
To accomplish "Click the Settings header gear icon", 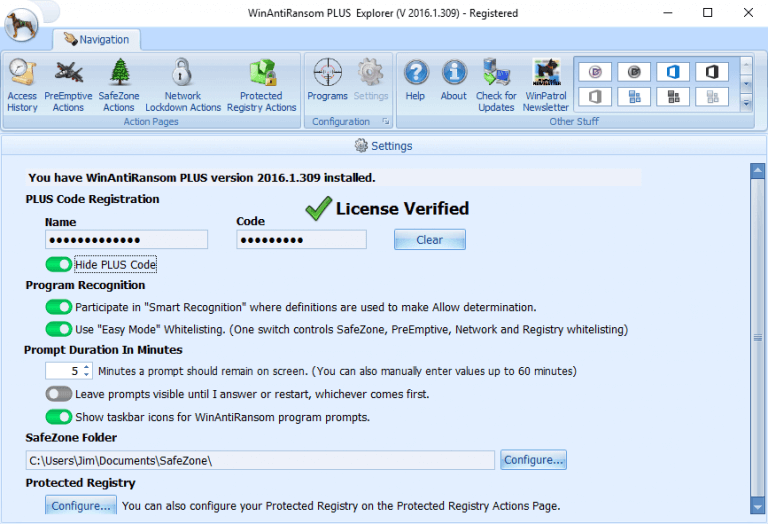I will (361, 145).
